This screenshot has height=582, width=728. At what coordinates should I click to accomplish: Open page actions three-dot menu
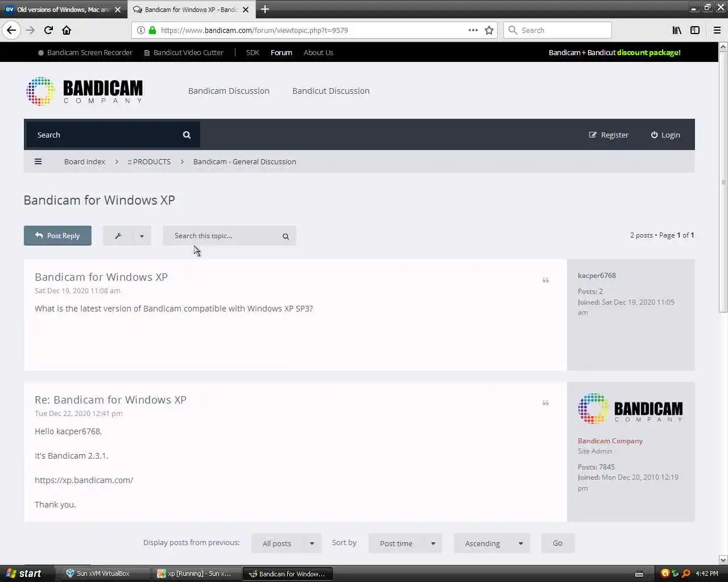click(473, 30)
